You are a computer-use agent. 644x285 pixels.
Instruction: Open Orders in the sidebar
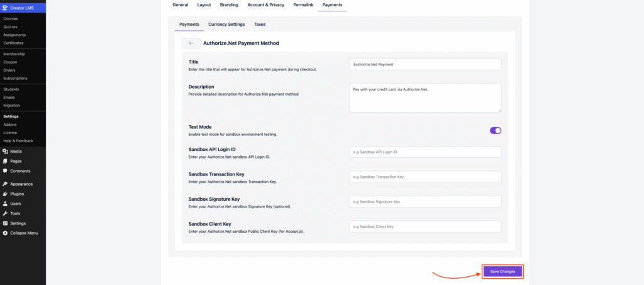pos(9,70)
